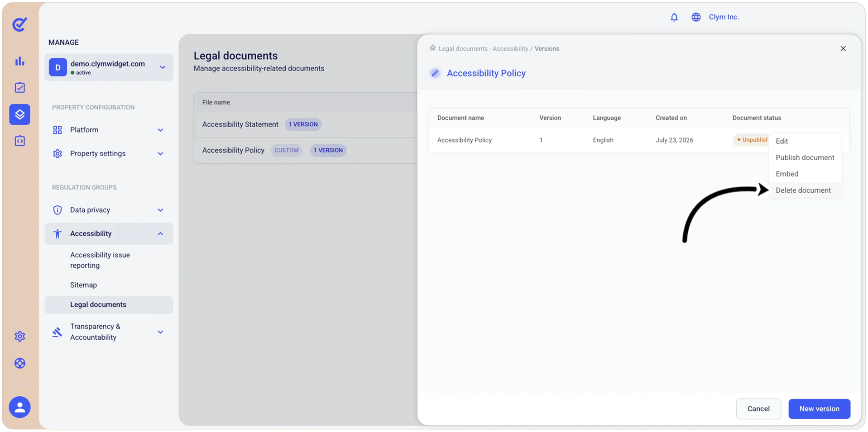
Task: Select Legal documents in sidebar
Action: 109,305
